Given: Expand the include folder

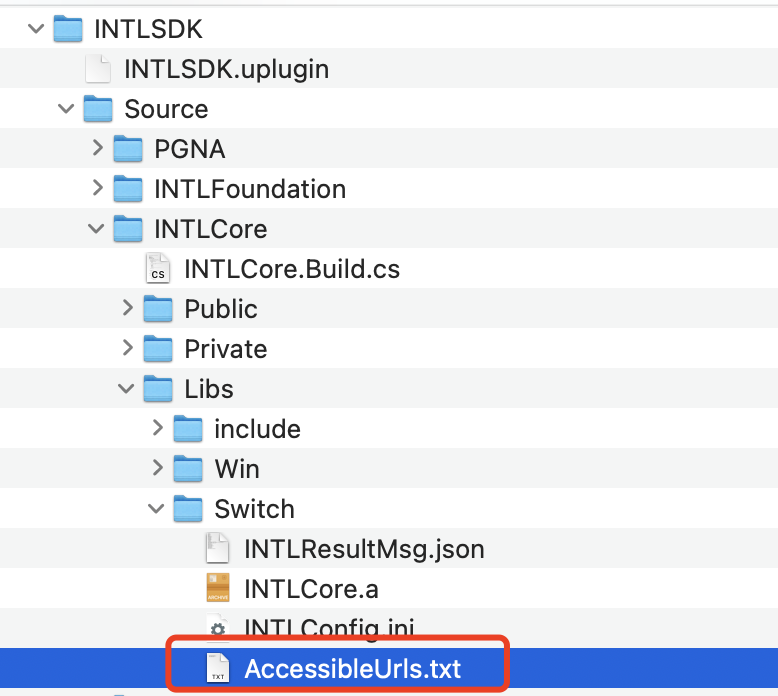Looking at the screenshot, I should [x=157, y=429].
